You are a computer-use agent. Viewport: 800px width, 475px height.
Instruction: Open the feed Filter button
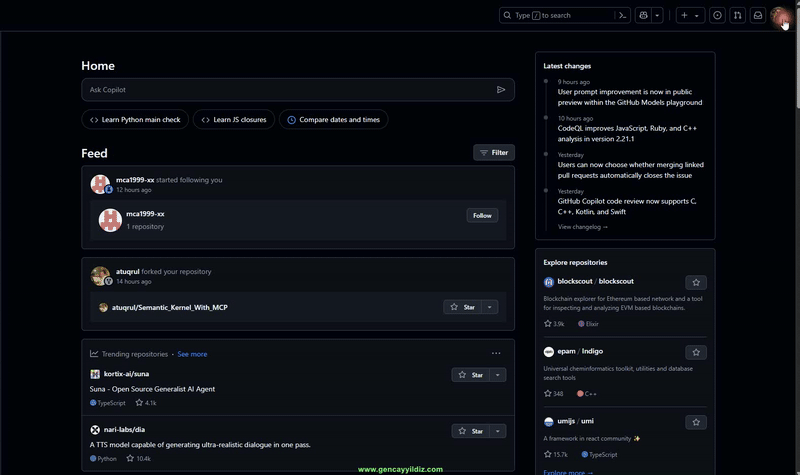494,153
